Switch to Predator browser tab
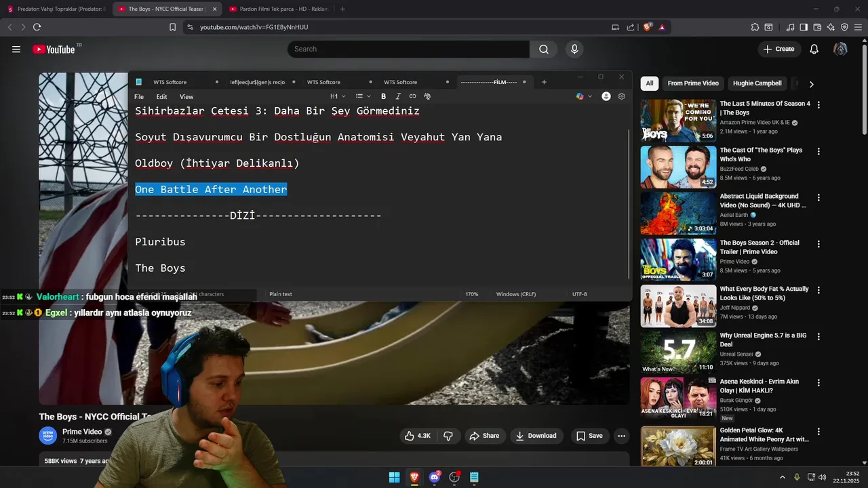This screenshot has height=488, width=868. pyautogui.click(x=56, y=9)
